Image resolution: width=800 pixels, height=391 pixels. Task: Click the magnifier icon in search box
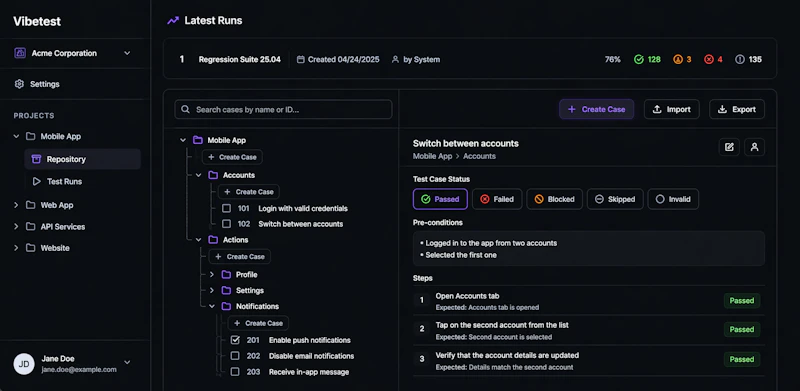186,110
